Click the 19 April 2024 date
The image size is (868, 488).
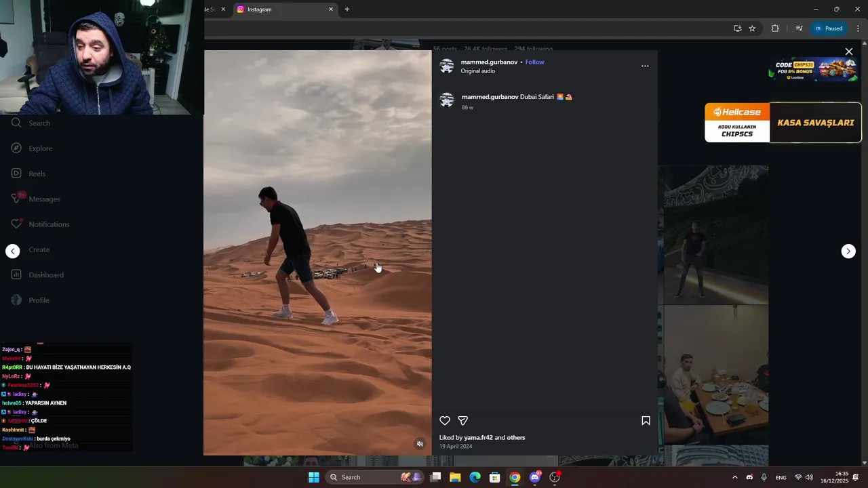point(456,447)
